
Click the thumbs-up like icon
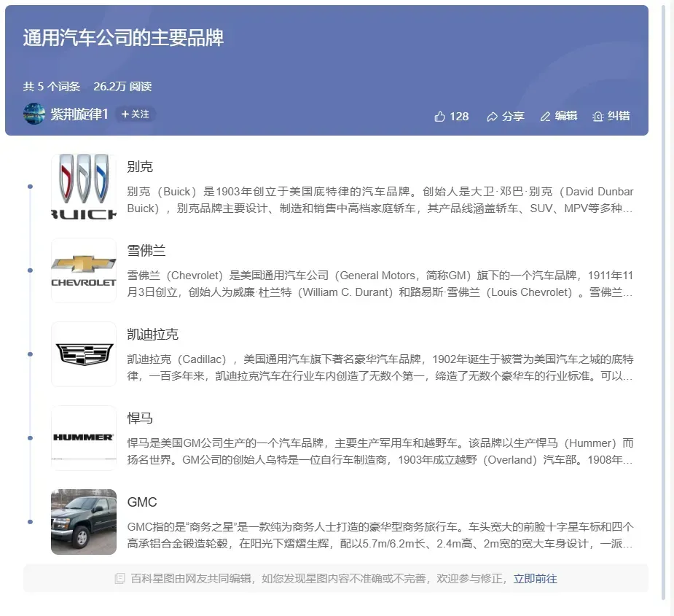pos(439,115)
